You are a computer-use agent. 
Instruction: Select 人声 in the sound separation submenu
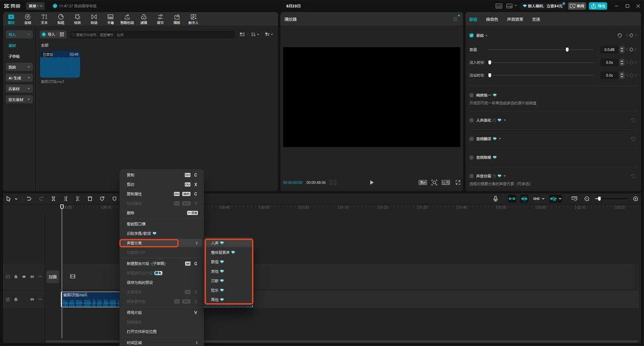215,243
